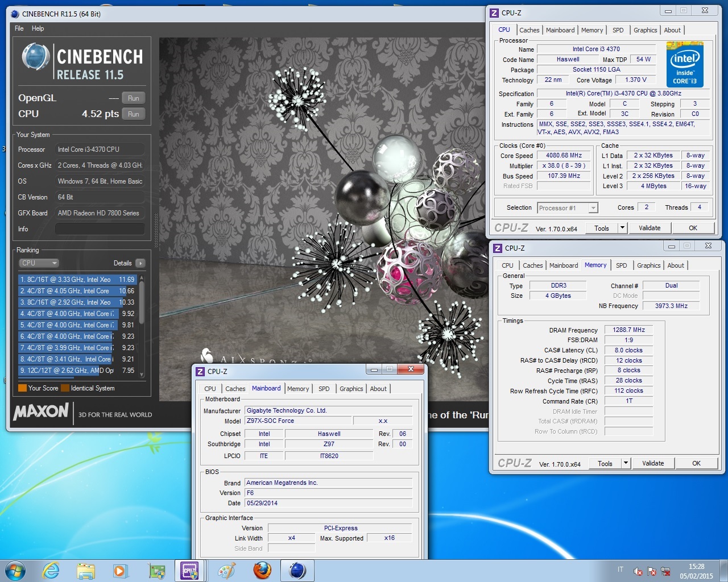Open Windows Explorer folder taskbar icon
Image resolution: width=728 pixels, height=582 pixels.
(x=86, y=571)
